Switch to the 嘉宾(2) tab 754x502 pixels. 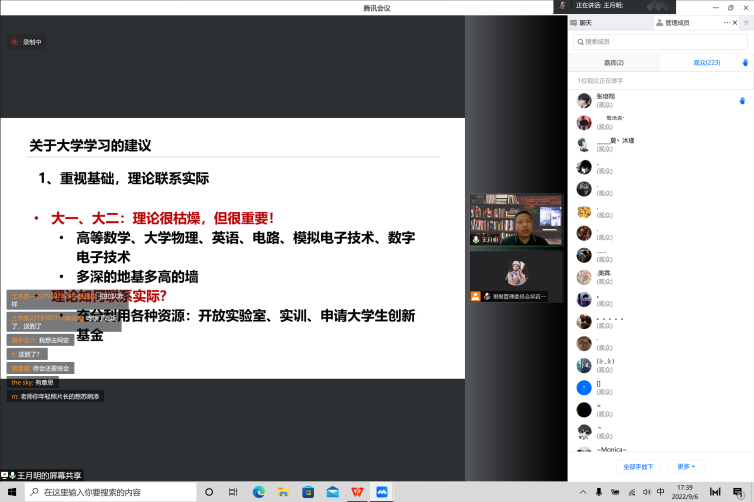point(613,62)
